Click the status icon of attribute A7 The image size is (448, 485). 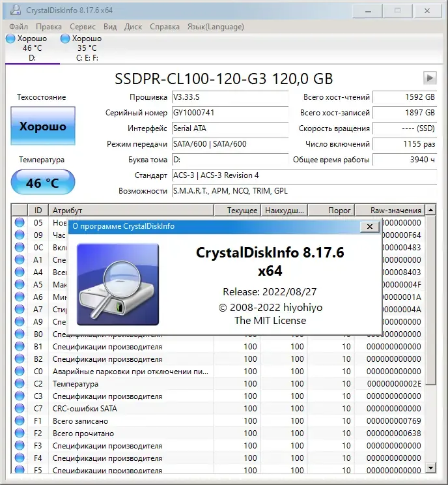[x=20, y=309]
